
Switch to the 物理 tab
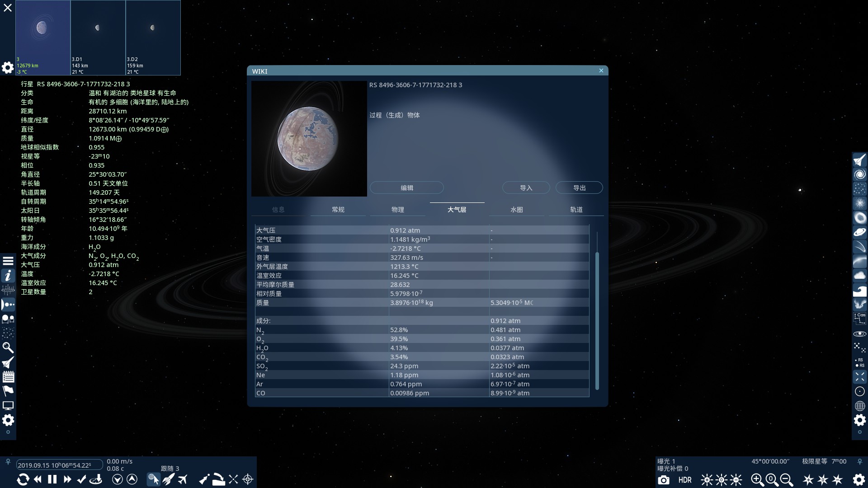397,210
